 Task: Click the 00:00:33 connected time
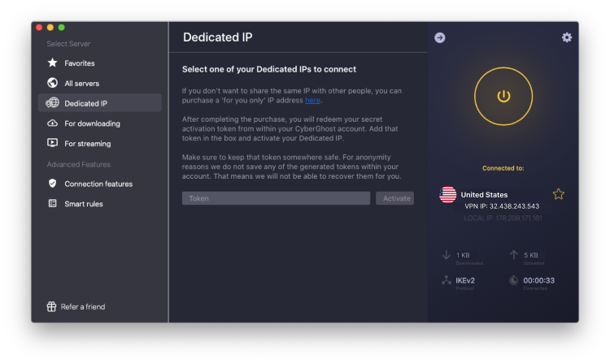(538, 280)
